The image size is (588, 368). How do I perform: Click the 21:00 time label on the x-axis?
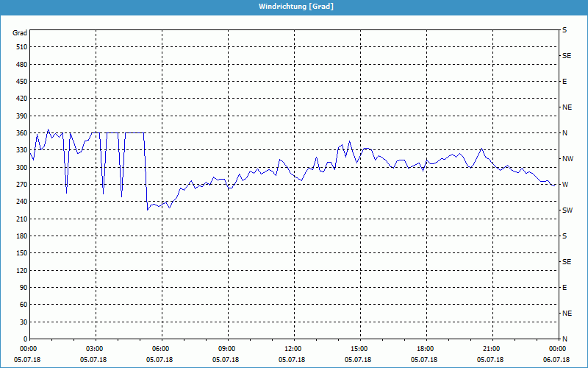[491, 349]
